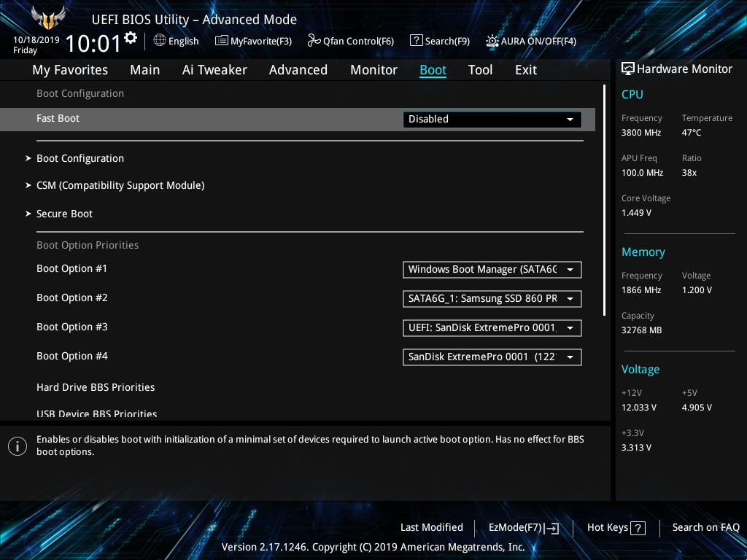Switch to EzMode(F7)
This screenshot has height=560, width=747.
pyautogui.click(x=524, y=528)
